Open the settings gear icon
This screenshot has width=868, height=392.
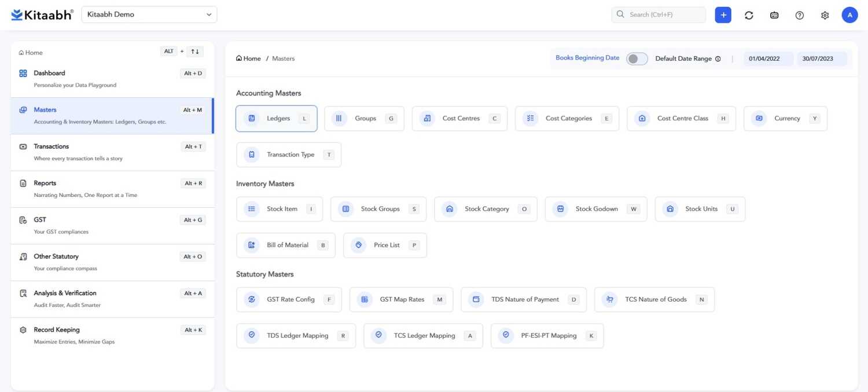825,15
